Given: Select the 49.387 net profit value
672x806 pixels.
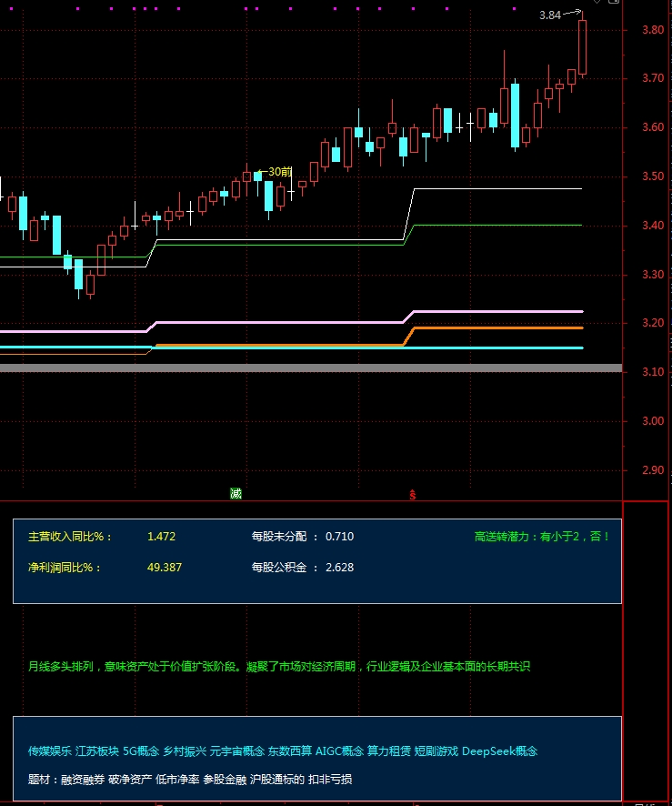Looking at the screenshot, I should (165, 568).
